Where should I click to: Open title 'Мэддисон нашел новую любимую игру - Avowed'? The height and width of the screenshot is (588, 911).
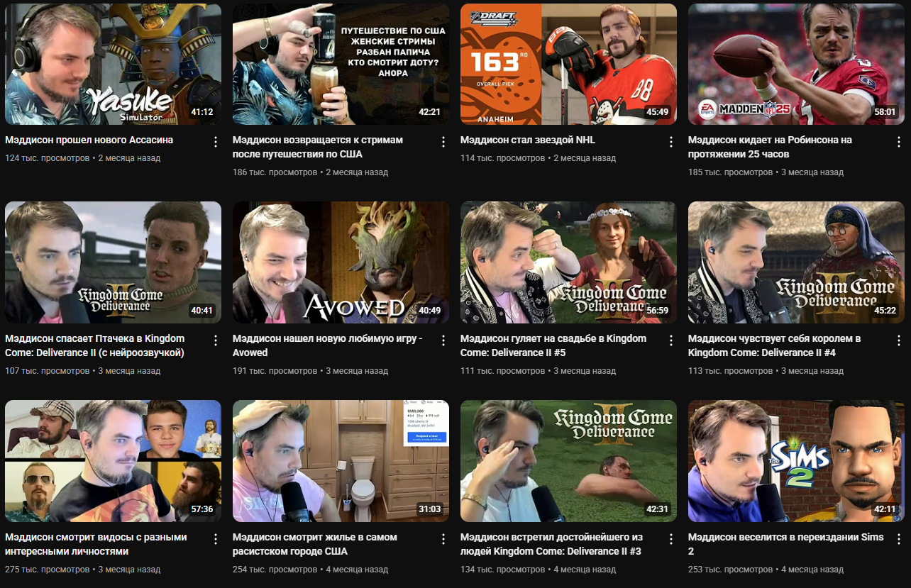click(327, 345)
